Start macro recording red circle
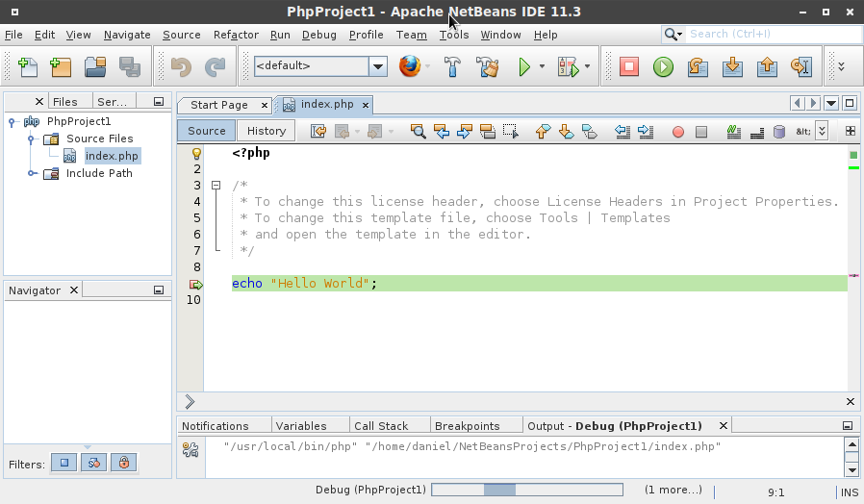Screen dimensions: 864x504 tap(678, 132)
